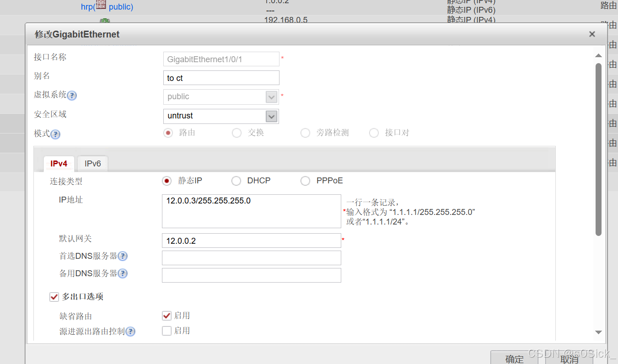Enable 源进源出路由控制 checkbox
The image size is (618, 364).
[x=167, y=331]
